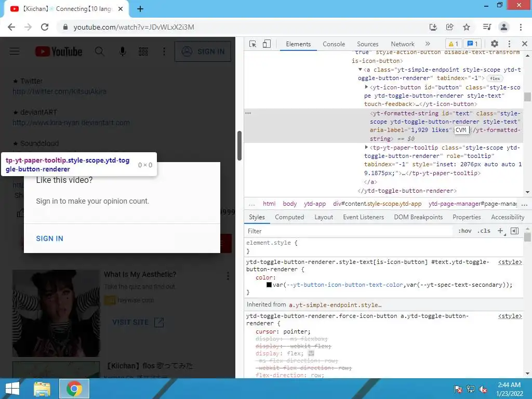The image size is (532, 399).
Task: Click the voice search microphone icon
Action: (123, 51)
